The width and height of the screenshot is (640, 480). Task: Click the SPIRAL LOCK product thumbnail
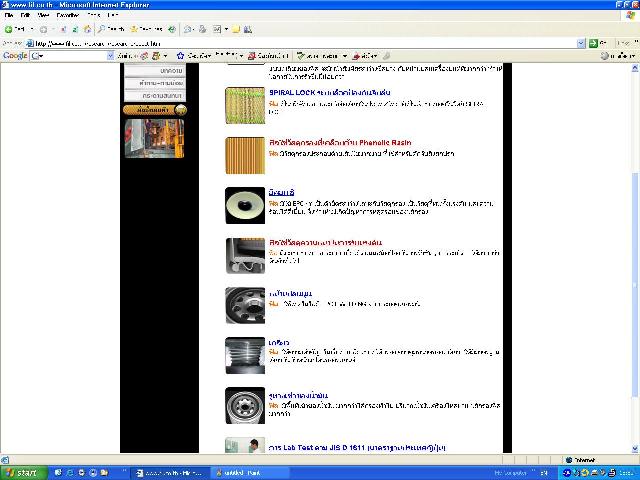(x=245, y=105)
